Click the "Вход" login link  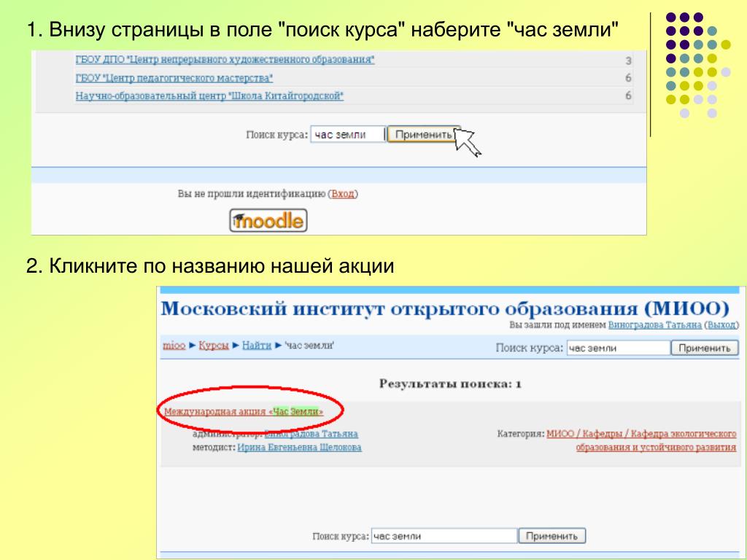(343, 194)
